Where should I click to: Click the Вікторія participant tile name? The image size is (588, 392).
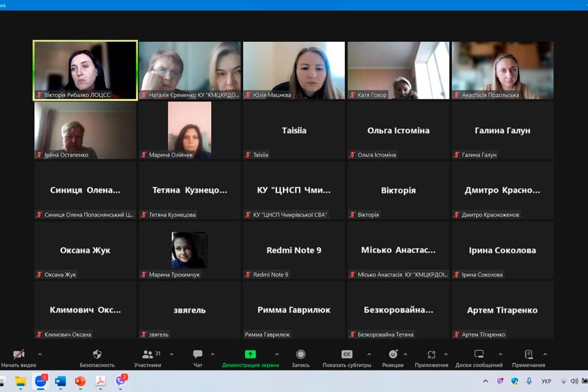coord(399,190)
